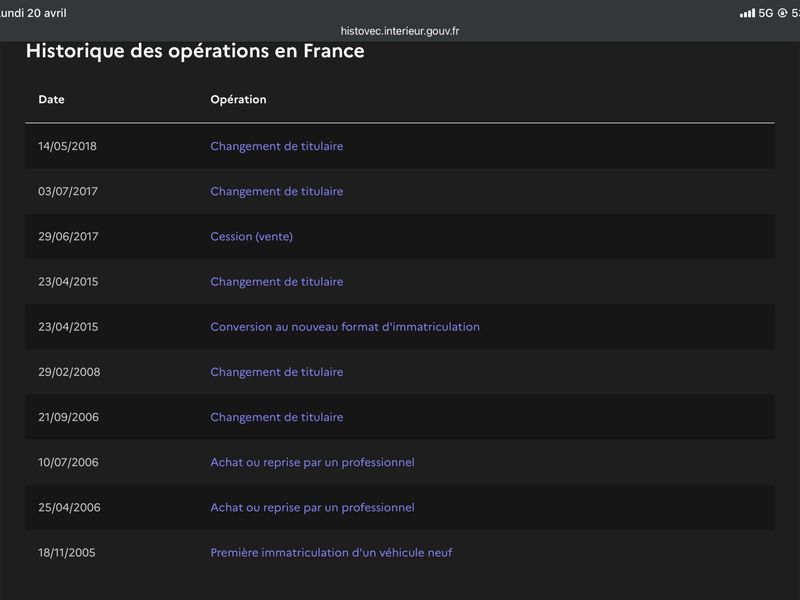Tap the lundi 20 avril date in status bar
The image size is (800, 600).
click(x=33, y=13)
